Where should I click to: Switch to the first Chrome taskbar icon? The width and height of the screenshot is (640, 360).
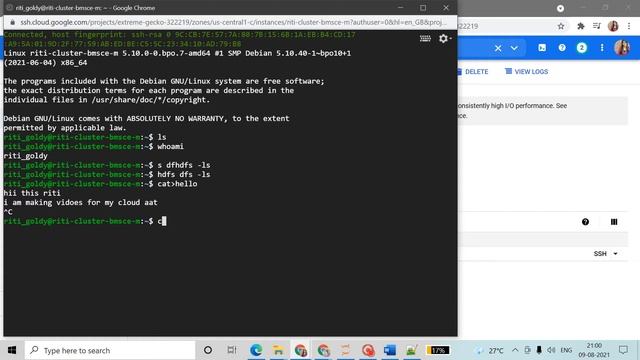[301, 350]
